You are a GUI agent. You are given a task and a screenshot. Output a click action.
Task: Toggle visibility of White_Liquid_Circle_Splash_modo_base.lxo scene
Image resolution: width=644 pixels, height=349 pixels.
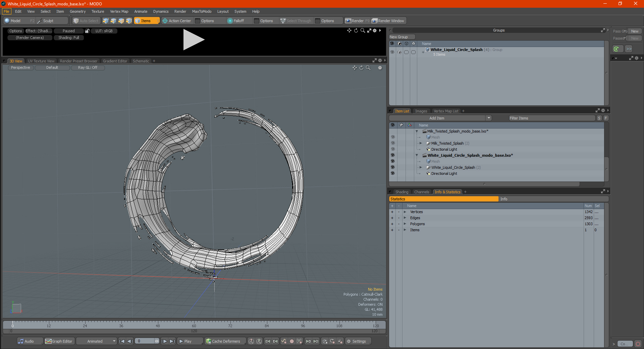coord(392,155)
